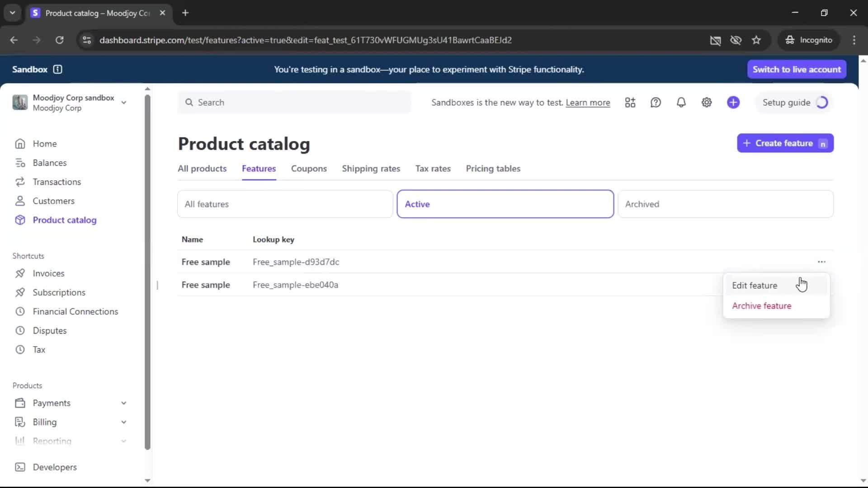This screenshot has height=488, width=868.
Task: Click the apps grid icon in header
Action: pos(630,103)
